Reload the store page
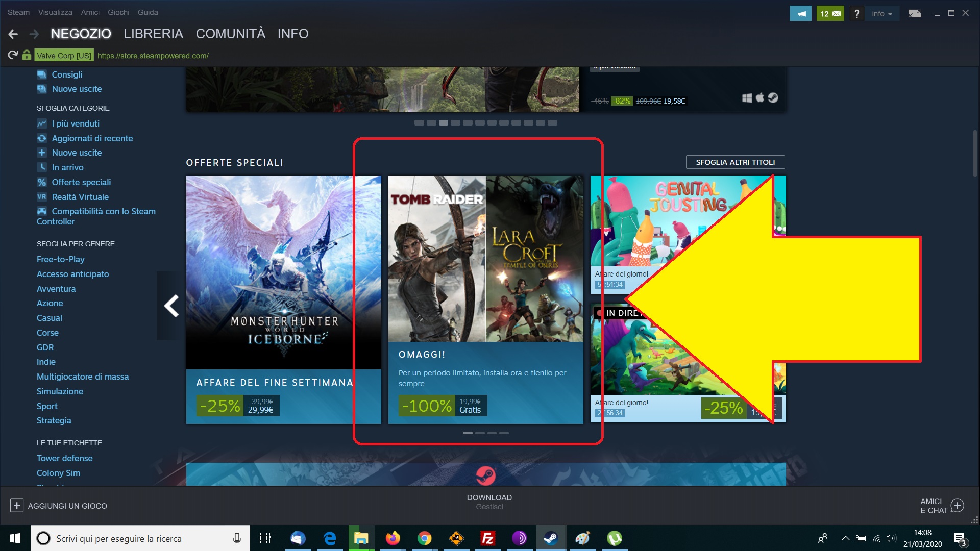The image size is (980, 551). pos(13,55)
